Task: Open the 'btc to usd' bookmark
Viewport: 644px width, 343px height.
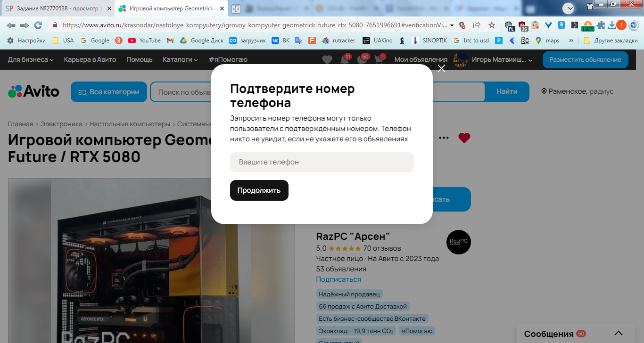Action: 471,41
